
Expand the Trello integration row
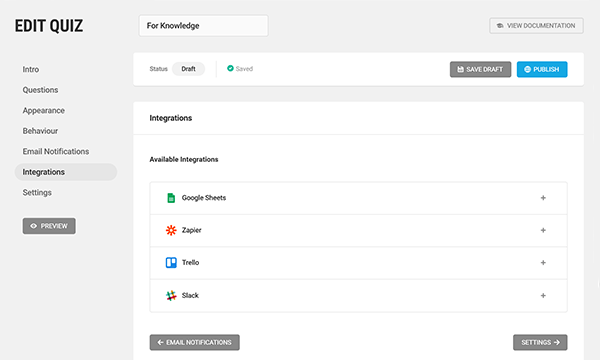(543, 263)
